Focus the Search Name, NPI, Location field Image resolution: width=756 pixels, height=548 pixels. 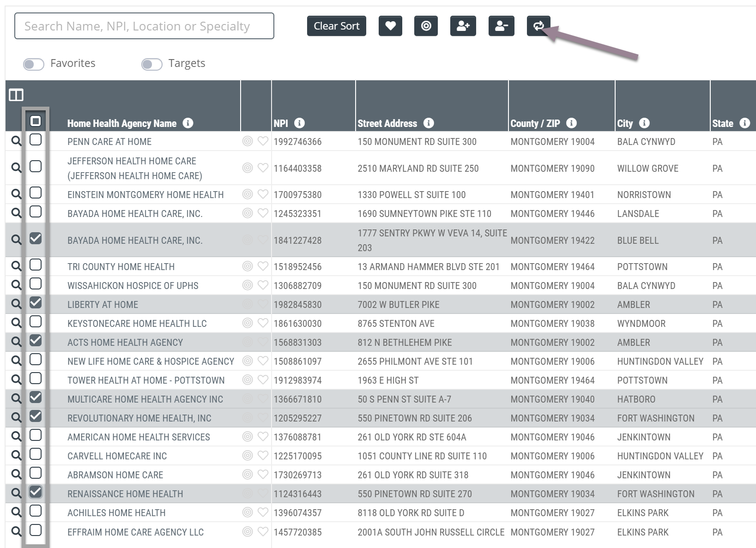point(144,26)
